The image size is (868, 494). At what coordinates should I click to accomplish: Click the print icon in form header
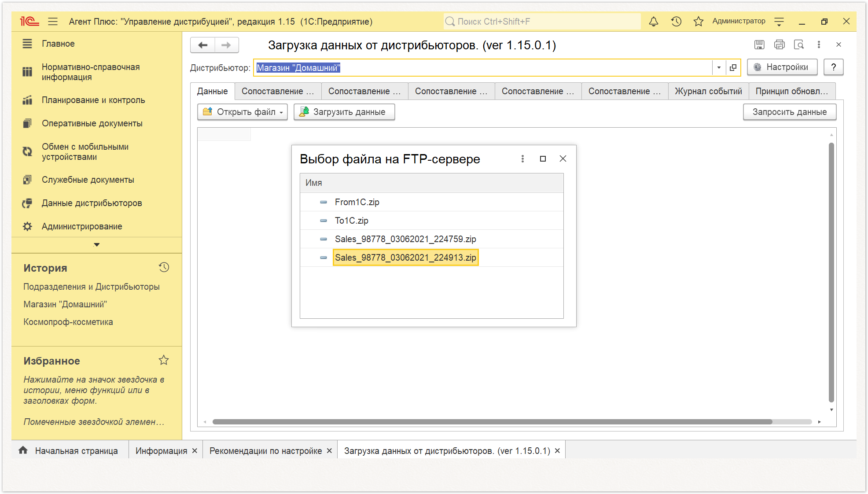779,44
